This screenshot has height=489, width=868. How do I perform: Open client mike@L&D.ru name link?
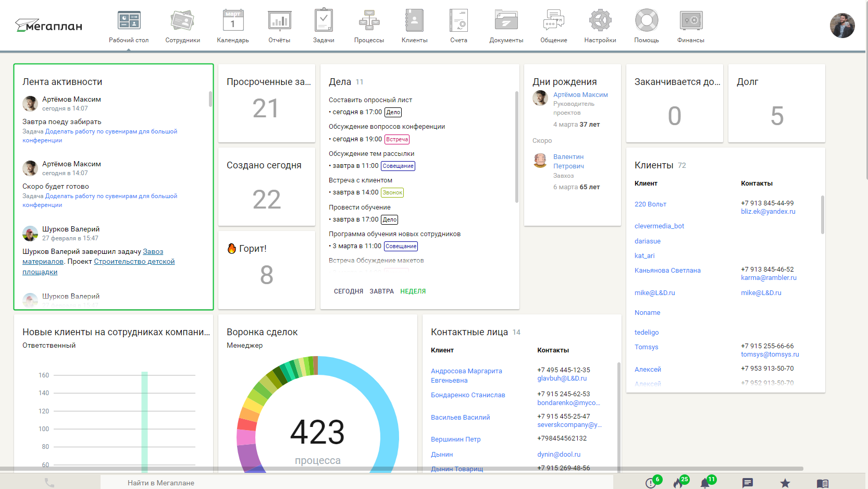tap(654, 293)
